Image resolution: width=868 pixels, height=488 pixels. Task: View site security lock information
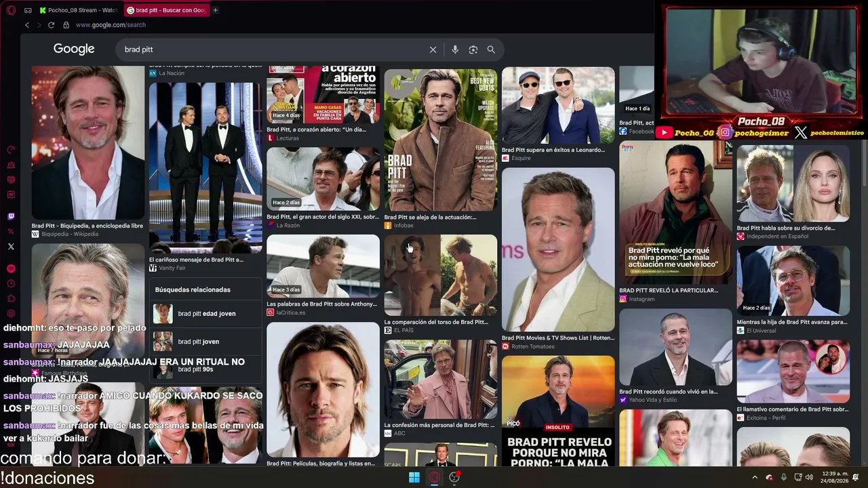coord(66,25)
